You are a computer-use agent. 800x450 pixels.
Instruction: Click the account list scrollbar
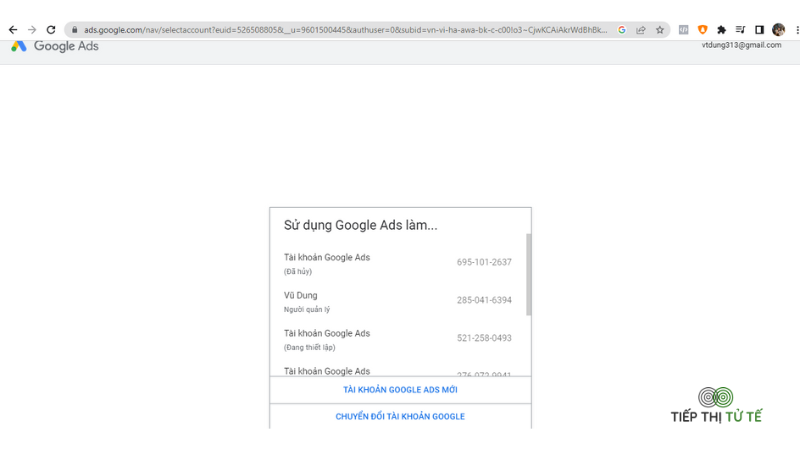click(x=529, y=274)
